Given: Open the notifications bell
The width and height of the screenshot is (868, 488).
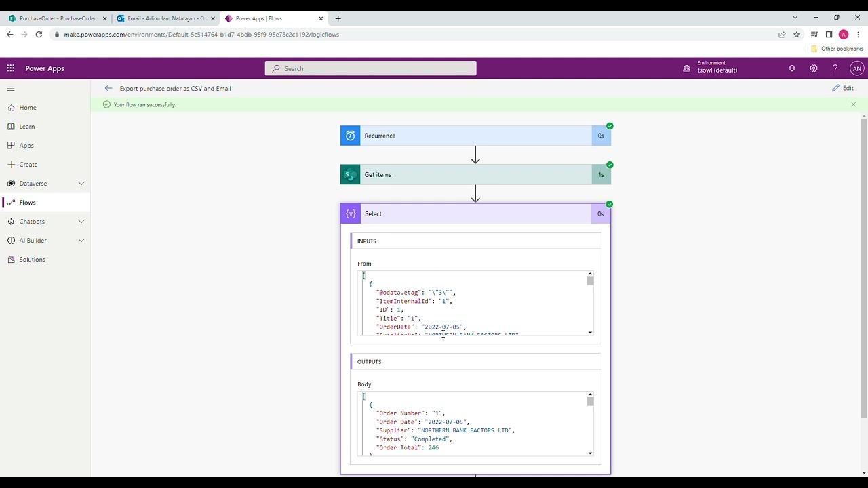Looking at the screenshot, I should 791,68.
